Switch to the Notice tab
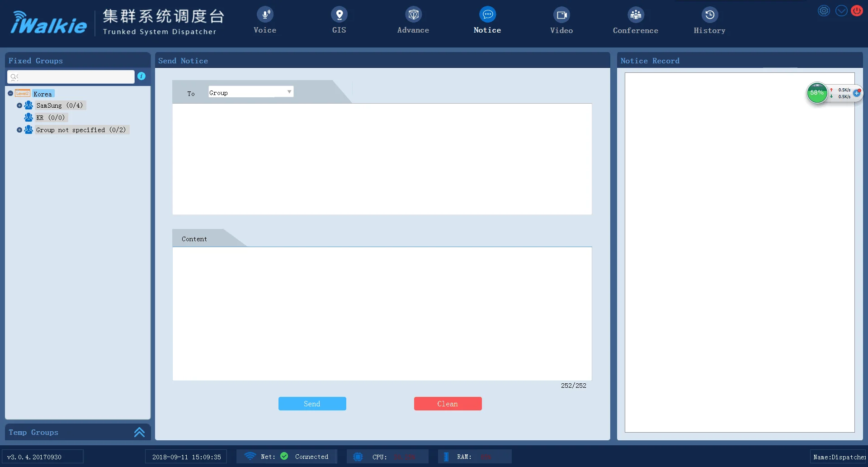868x467 pixels. point(487,20)
